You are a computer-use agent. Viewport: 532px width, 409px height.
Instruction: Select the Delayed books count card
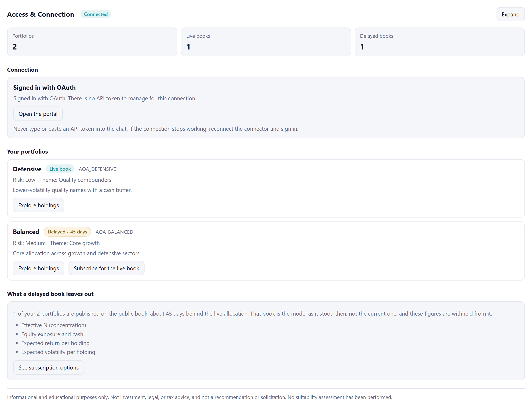[439, 42]
